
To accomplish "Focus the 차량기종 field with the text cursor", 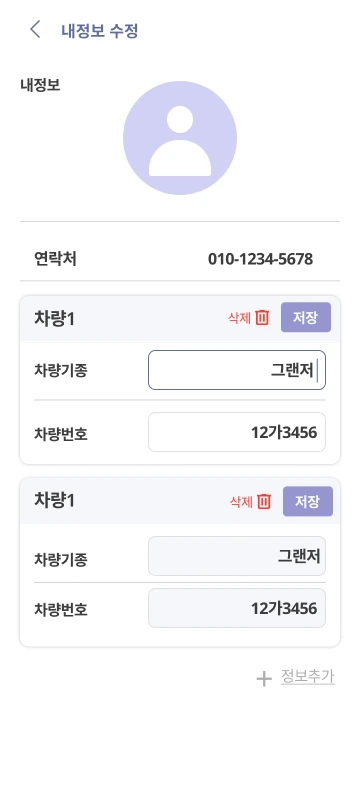I will [237, 370].
